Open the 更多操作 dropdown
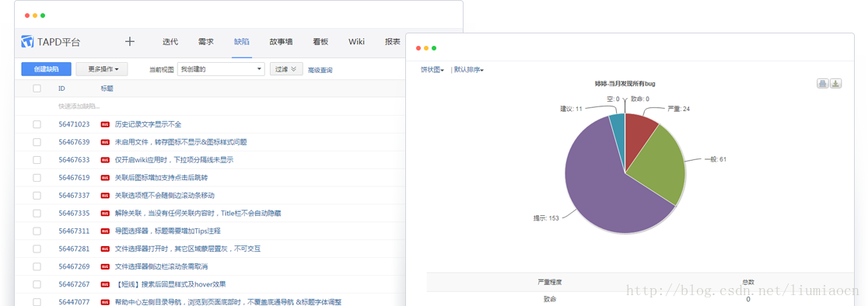Viewport: 868px width, 306px height. pos(102,69)
